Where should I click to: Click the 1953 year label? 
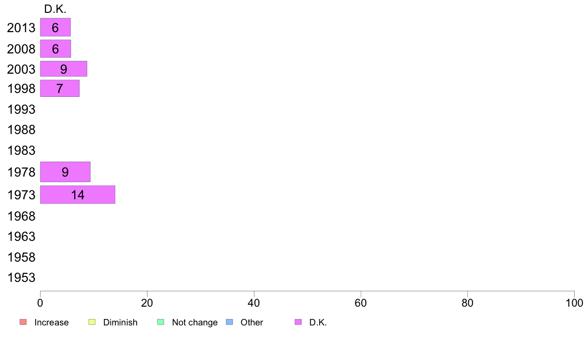click(21, 278)
